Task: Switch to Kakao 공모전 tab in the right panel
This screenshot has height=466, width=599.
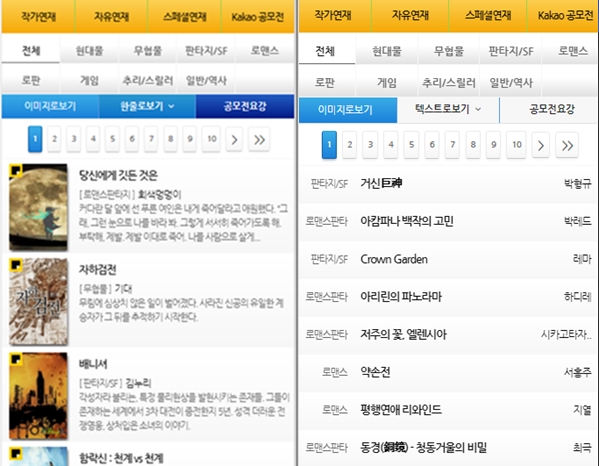Action: 564,16
